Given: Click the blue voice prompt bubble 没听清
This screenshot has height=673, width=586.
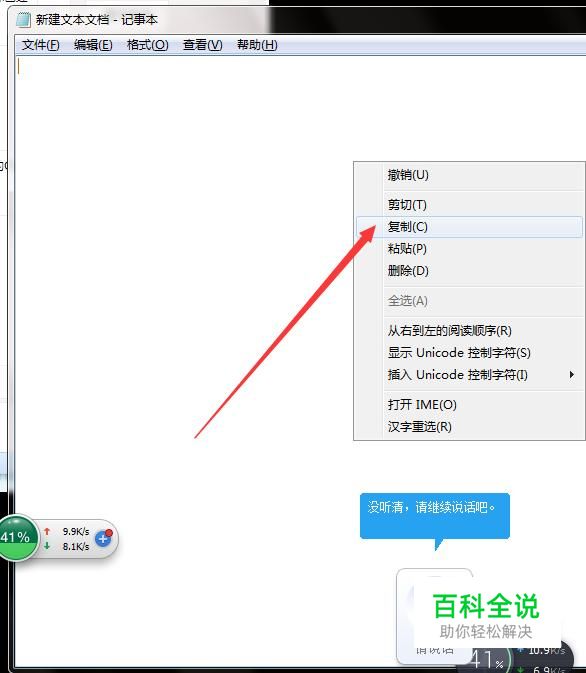Looking at the screenshot, I should (x=434, y=515).
